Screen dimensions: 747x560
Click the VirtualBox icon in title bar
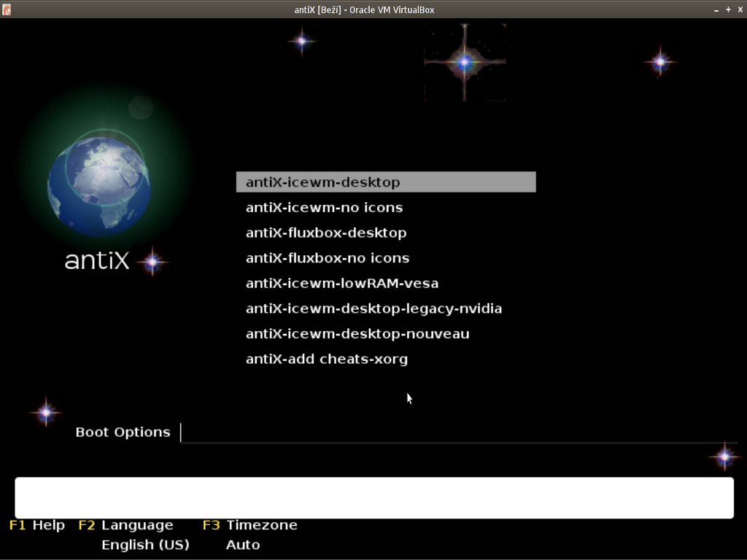click(6, 9)
